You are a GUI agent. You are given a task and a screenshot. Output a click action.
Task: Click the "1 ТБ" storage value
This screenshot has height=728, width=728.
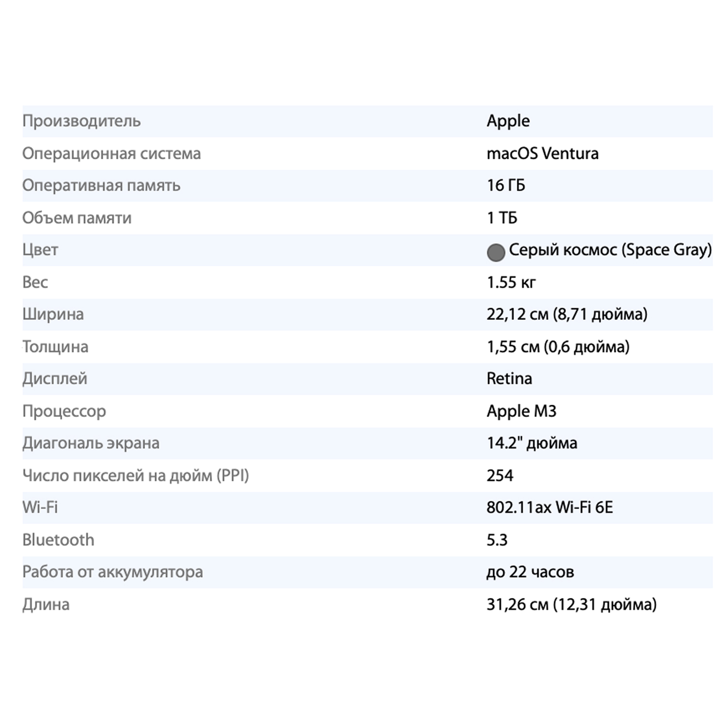(502, 218)
